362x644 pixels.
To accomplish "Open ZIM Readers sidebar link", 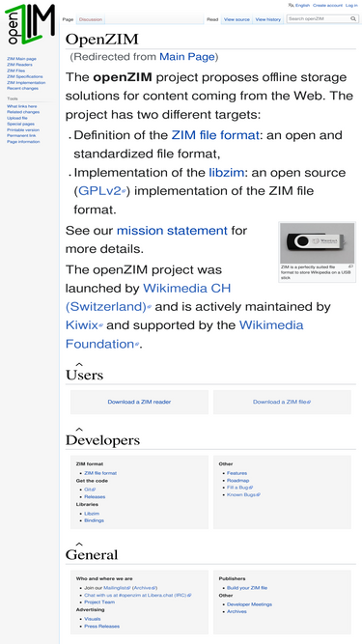I will (x=19, y=65).
